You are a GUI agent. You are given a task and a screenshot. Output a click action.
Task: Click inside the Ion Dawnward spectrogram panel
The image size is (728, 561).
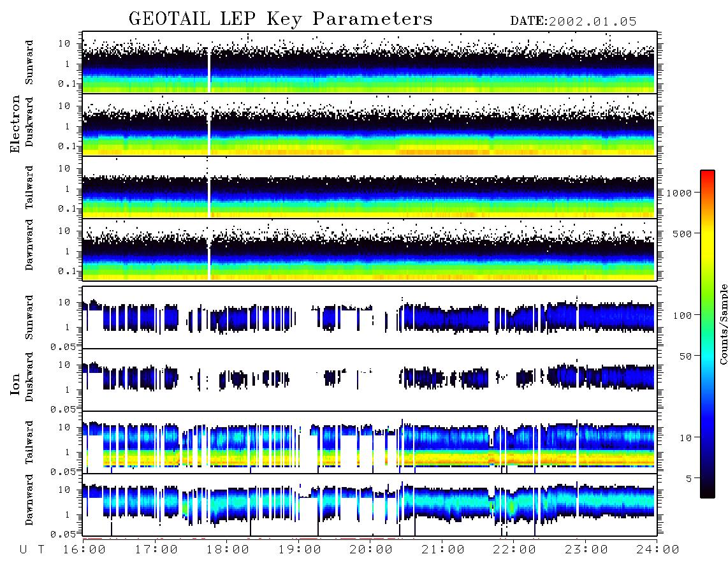point(370,505)
